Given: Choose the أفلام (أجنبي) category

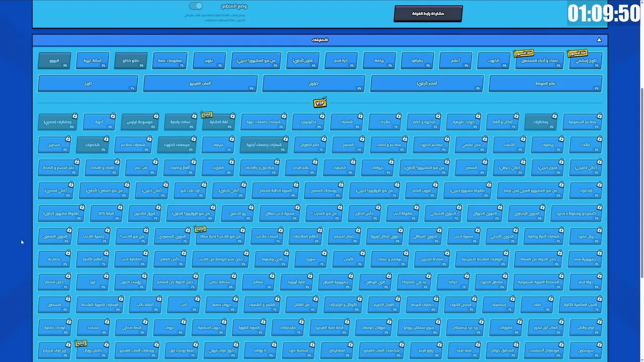Looking at the screenshot, I should [x=427, y=83].
